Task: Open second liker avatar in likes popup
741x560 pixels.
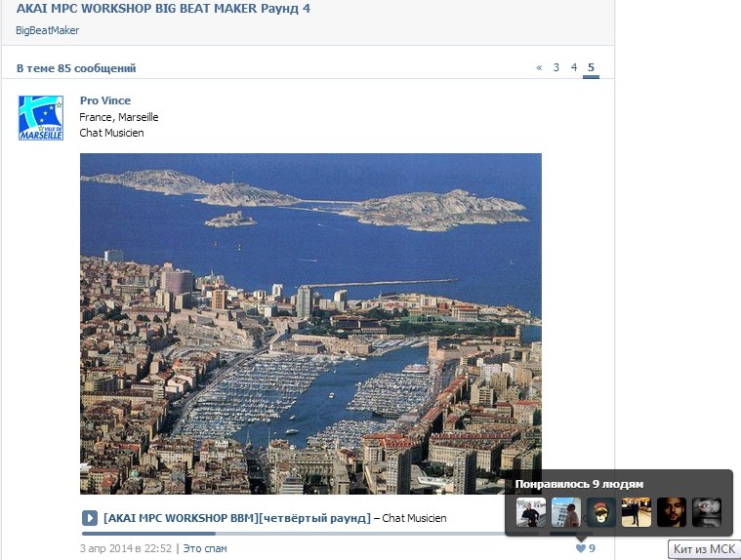Action: coord(566,512)
